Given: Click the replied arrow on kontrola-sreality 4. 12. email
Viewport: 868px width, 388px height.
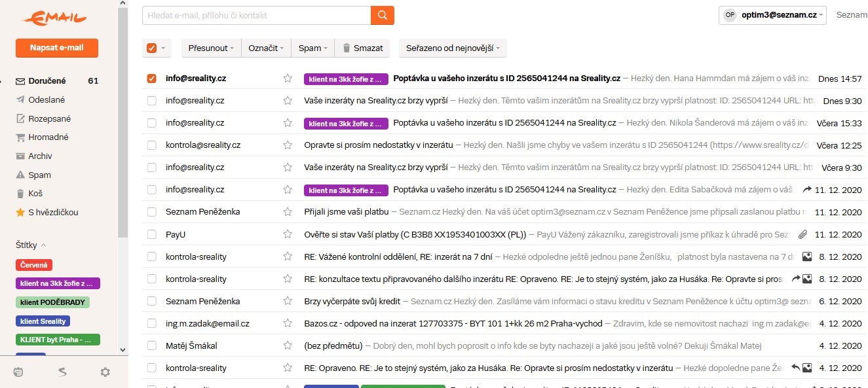Looking at the screenshot, I should pyautogui.click(x=796, y=368).
